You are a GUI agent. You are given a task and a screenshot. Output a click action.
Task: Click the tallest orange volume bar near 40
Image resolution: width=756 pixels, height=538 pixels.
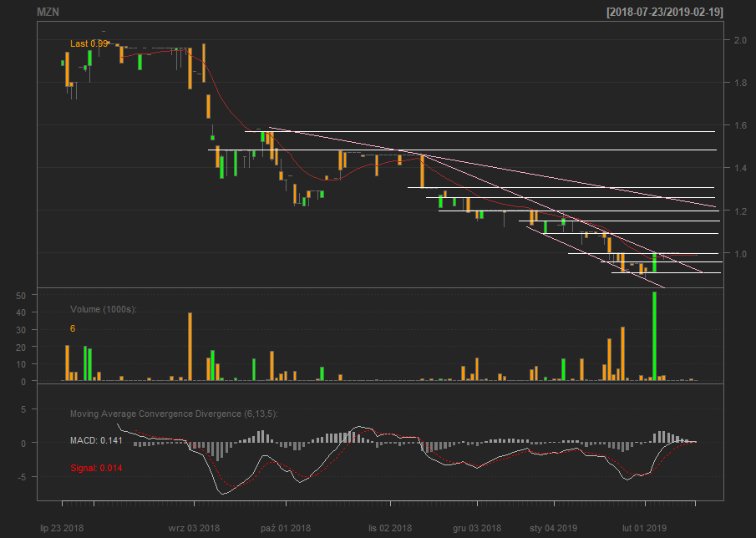coord(190,347)
